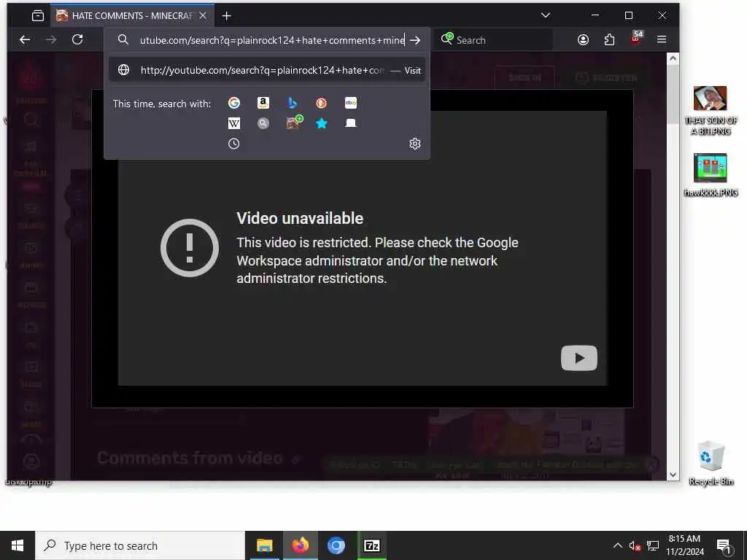This screenshot has height=560, width=747.
Task: Show hidden system tray icons
Action: click(617, 545)
